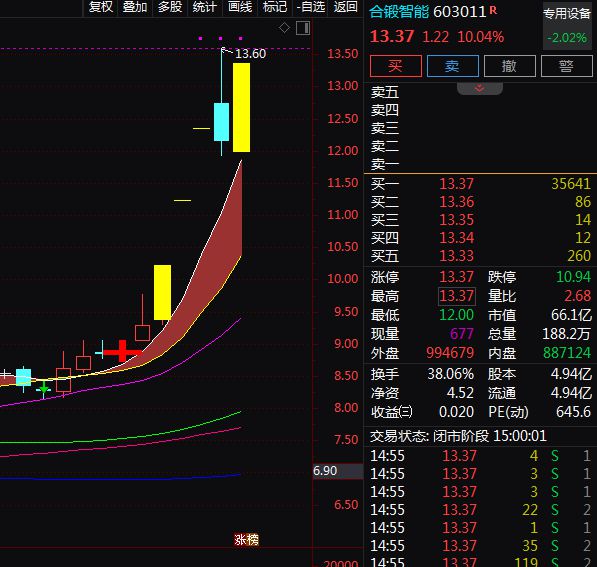Click 返回 to go back
Viewport: 597px width, 567px height.
(346, 7)
